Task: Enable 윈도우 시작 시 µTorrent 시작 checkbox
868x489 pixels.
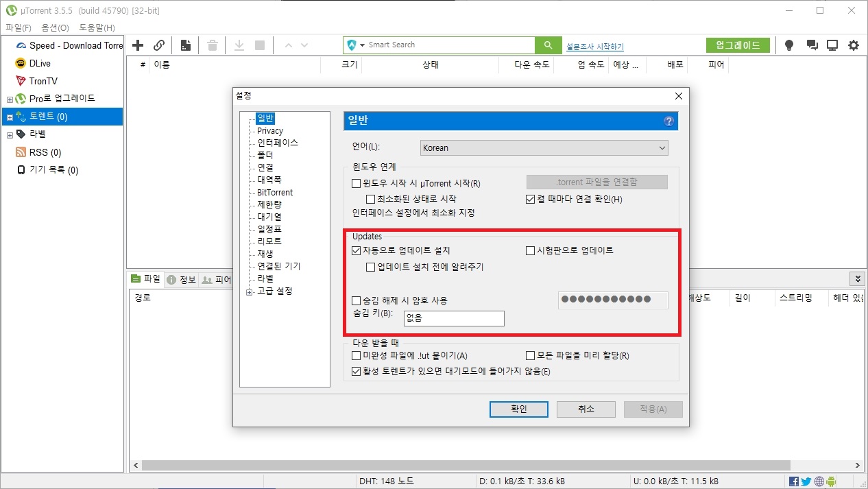Action: click(356, 184)
